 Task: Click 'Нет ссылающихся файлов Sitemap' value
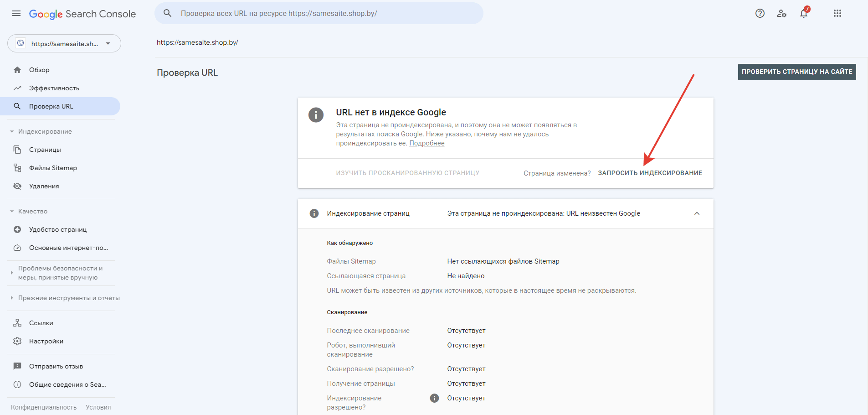(x=503, y=261)
